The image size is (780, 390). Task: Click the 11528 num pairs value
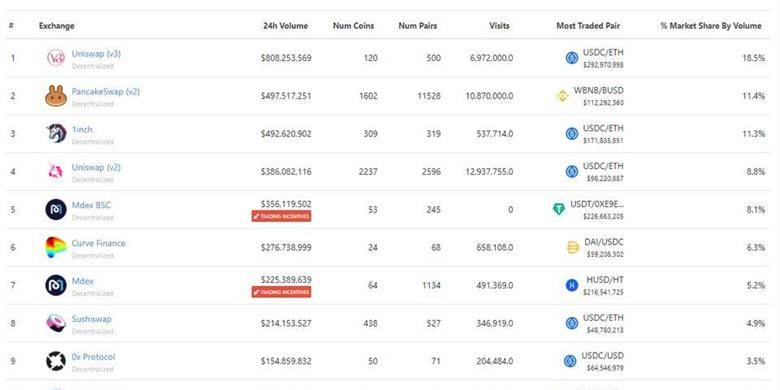429,96
